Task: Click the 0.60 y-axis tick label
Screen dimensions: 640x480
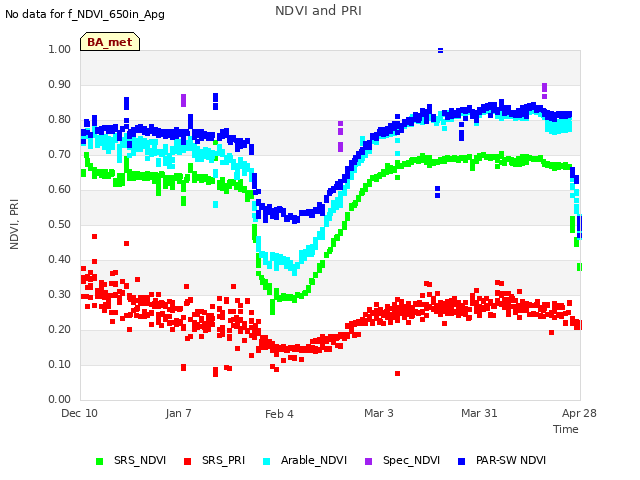Action: pos(60,189)
